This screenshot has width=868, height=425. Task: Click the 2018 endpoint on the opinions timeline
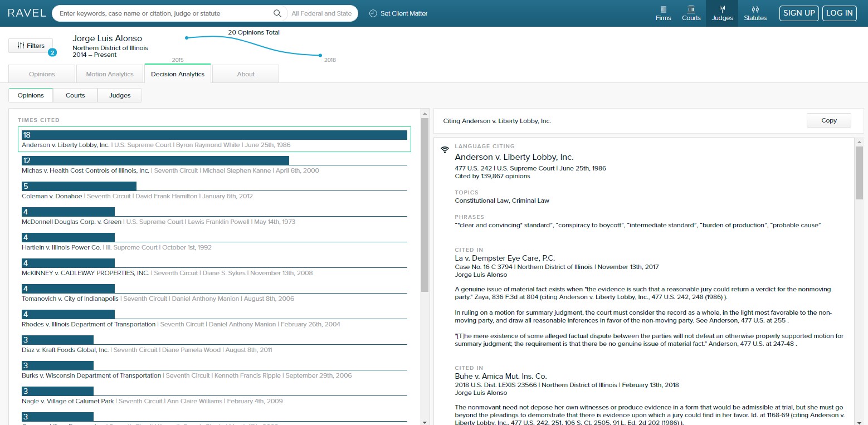coord(320,55)
